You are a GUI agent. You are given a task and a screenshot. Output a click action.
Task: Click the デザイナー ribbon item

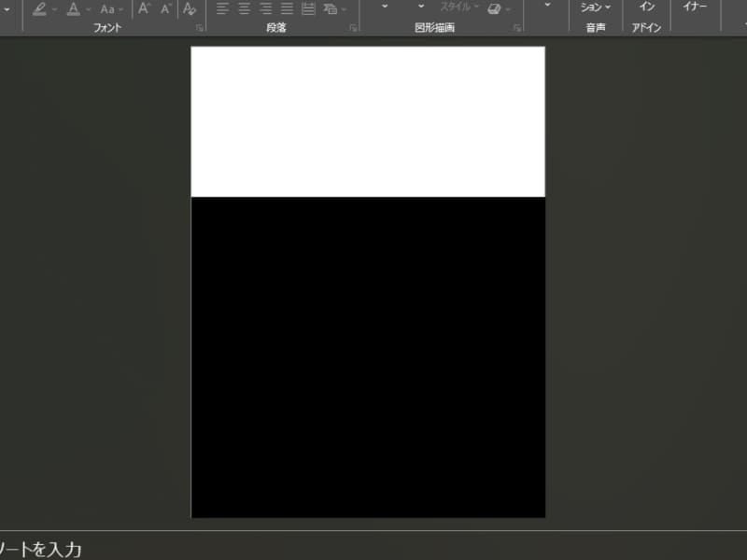pos(695,9)
